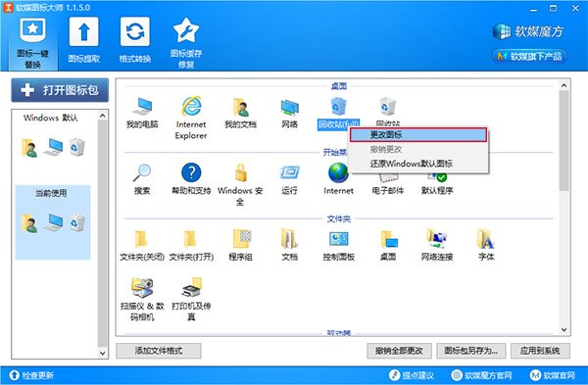Select 运行 icon
The height and width of the screenshot is (385, 588).
pos(289,179)
